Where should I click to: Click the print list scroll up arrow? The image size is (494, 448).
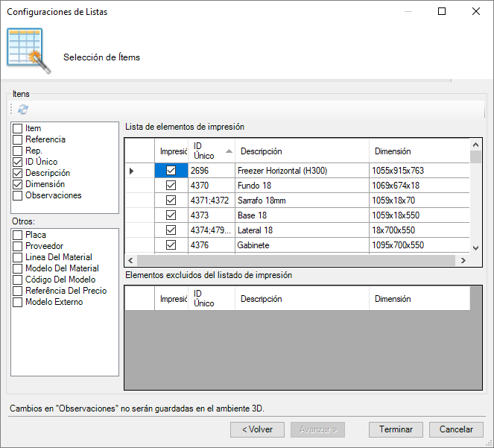475,145
